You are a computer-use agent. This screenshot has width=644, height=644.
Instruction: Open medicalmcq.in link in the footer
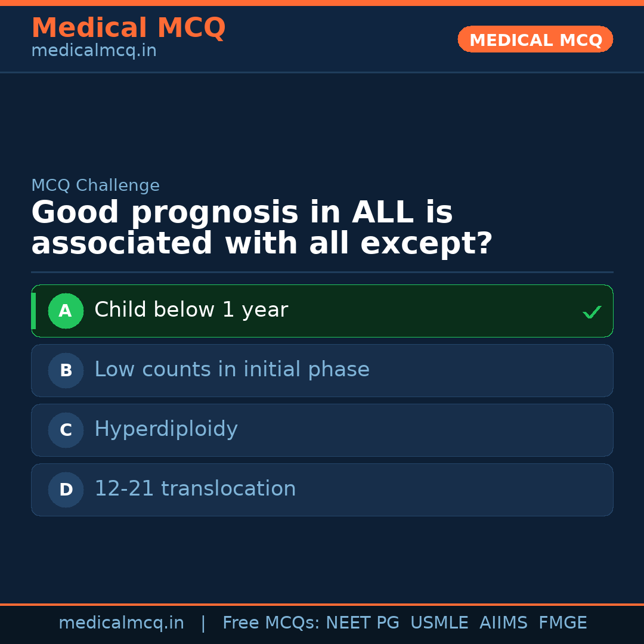pyautogui.click(x=121, y=623)
